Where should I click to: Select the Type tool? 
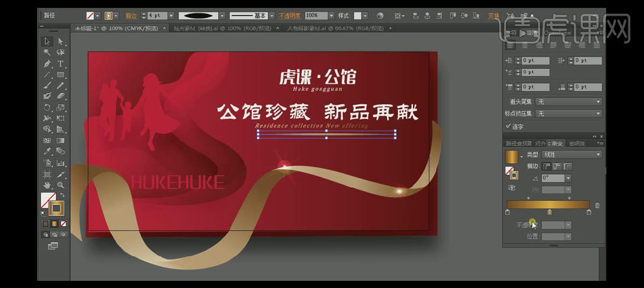coord(60,64)
